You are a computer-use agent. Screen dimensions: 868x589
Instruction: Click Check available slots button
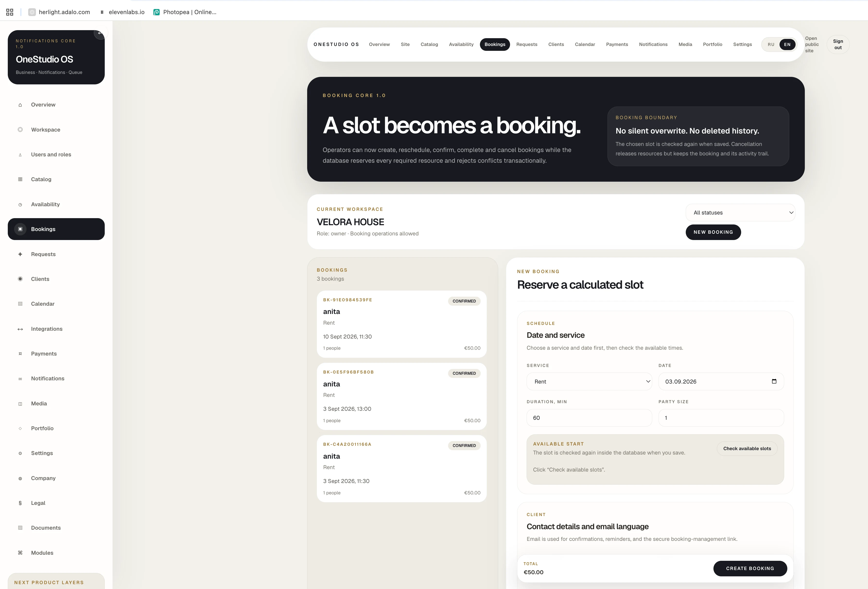[x=747, y=448]
